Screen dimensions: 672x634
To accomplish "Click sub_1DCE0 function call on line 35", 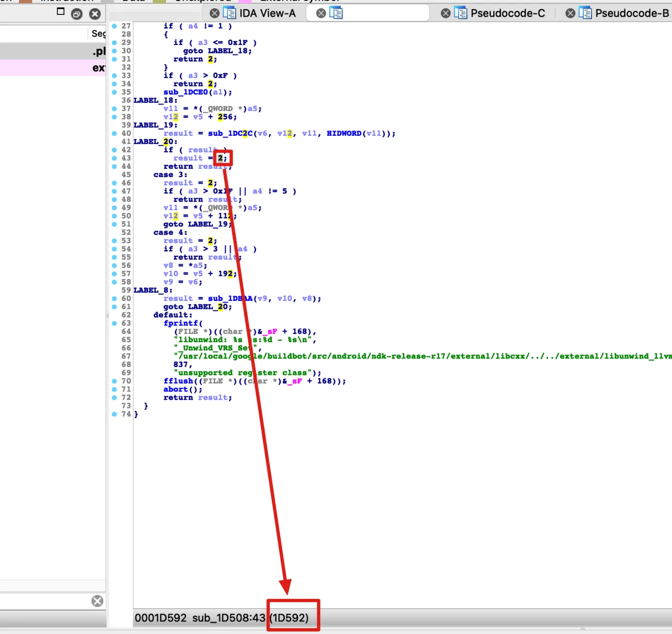I will point(185,92).
